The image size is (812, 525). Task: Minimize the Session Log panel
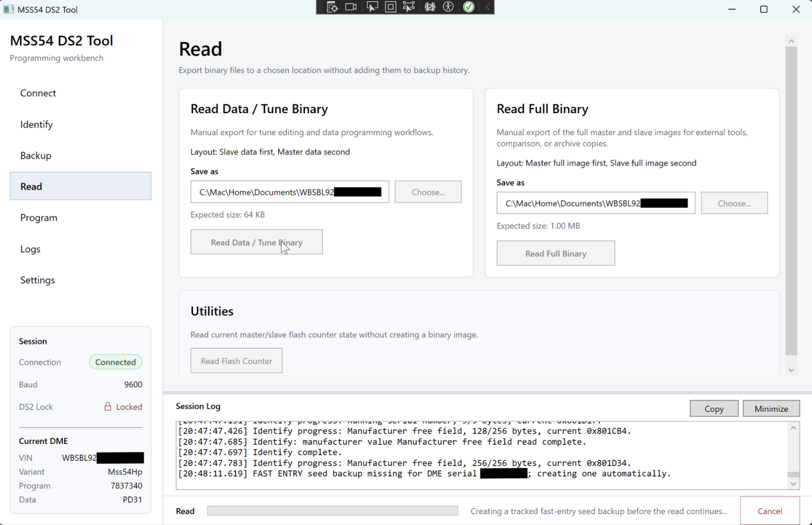click(771, 409)
